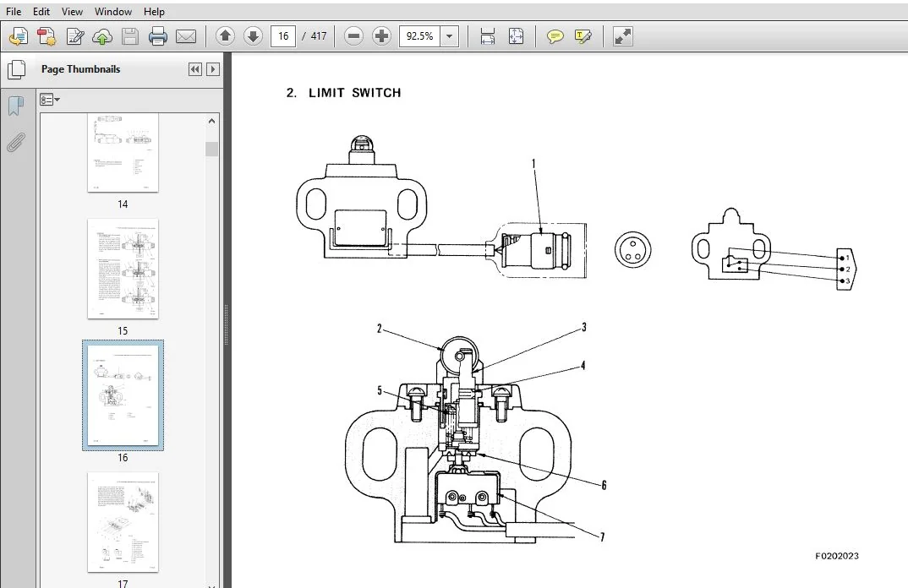This screenshot has height=588, width=908.
Task: Select page 15 thumbnail
Action: pos(123,269)
